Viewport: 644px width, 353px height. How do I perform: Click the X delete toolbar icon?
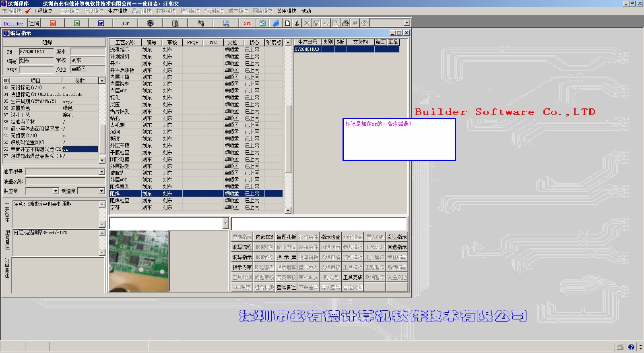307,23
